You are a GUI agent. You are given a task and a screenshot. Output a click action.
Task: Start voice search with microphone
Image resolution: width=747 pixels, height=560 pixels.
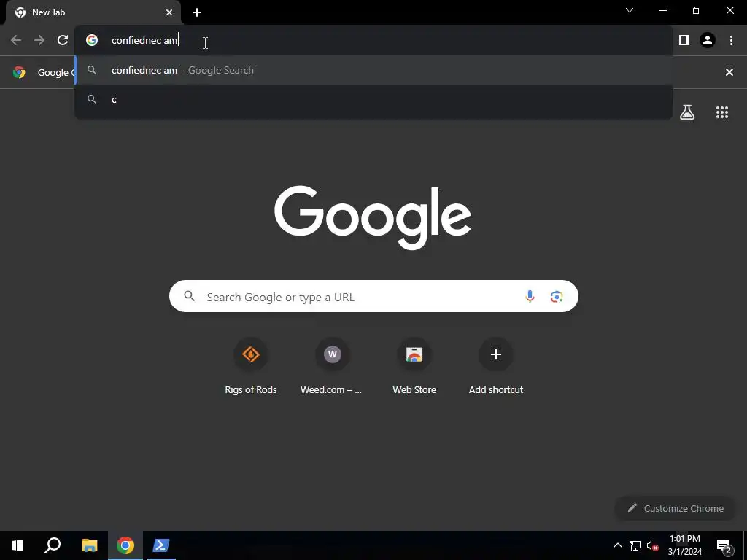pos(530,297)
